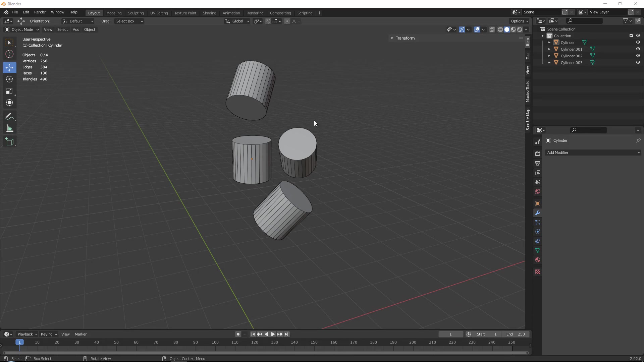Open Keying popover in timeline
The height and width of the screenshot is (362, 644).
(49, 334)
